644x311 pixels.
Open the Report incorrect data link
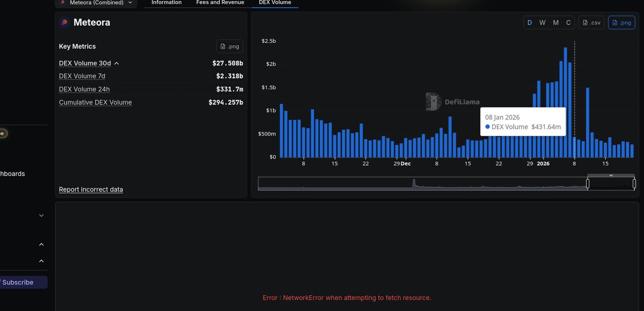tap(91, 190)
